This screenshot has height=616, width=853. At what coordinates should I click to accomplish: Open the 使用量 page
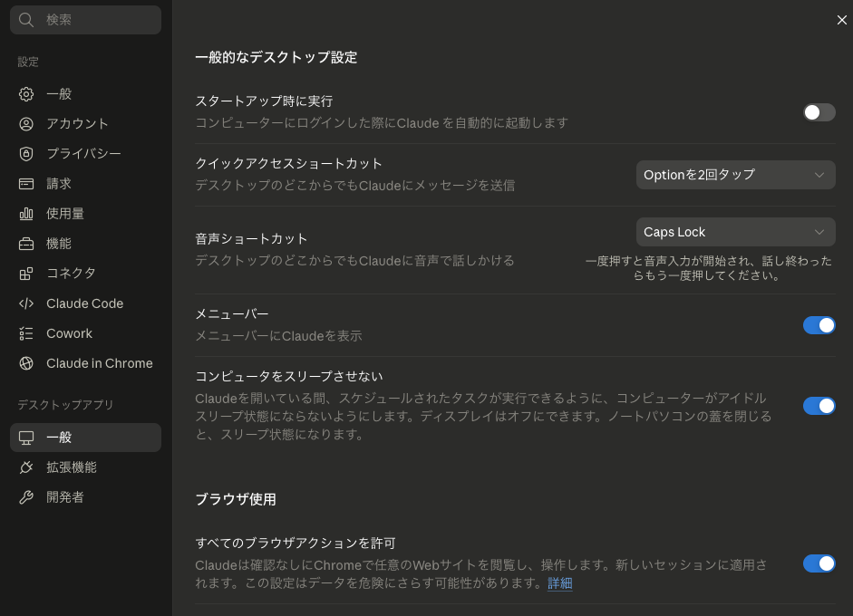[85, 214]
